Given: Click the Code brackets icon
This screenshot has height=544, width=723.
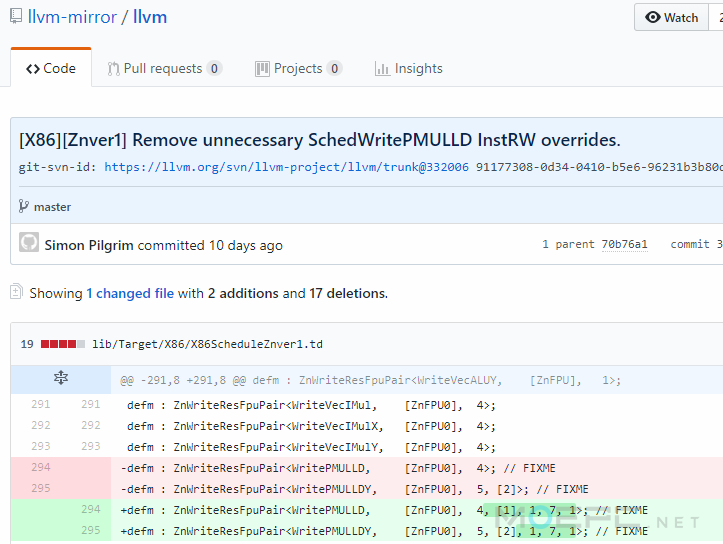Looking at the screenshot, I should tap(33, 69).
